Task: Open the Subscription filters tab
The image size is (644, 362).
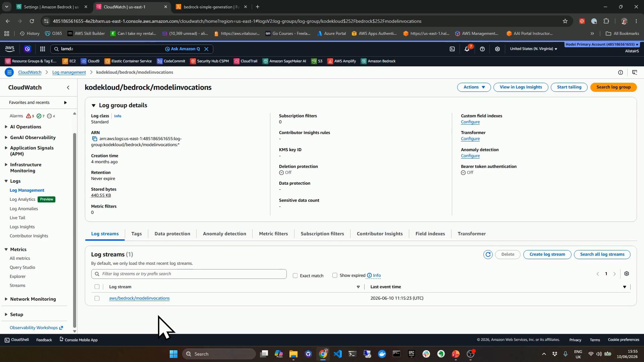Action: click(x=322, y=234)
